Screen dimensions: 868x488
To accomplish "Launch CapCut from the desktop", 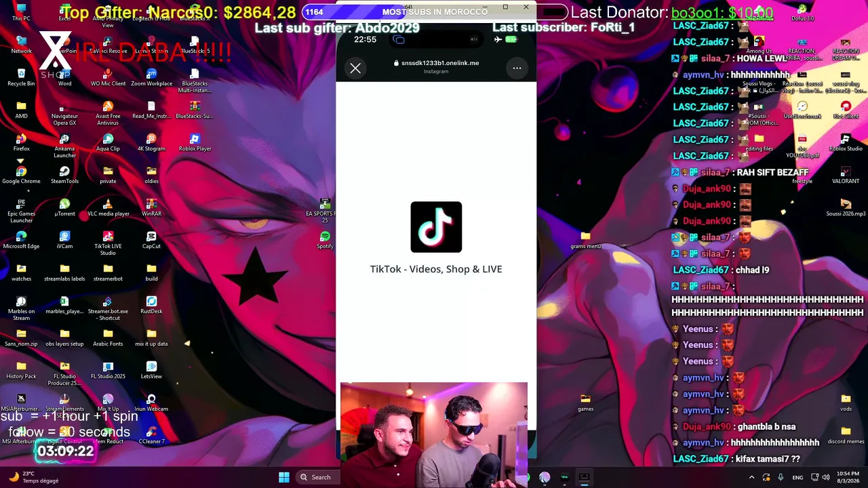I will coord(151,239).
